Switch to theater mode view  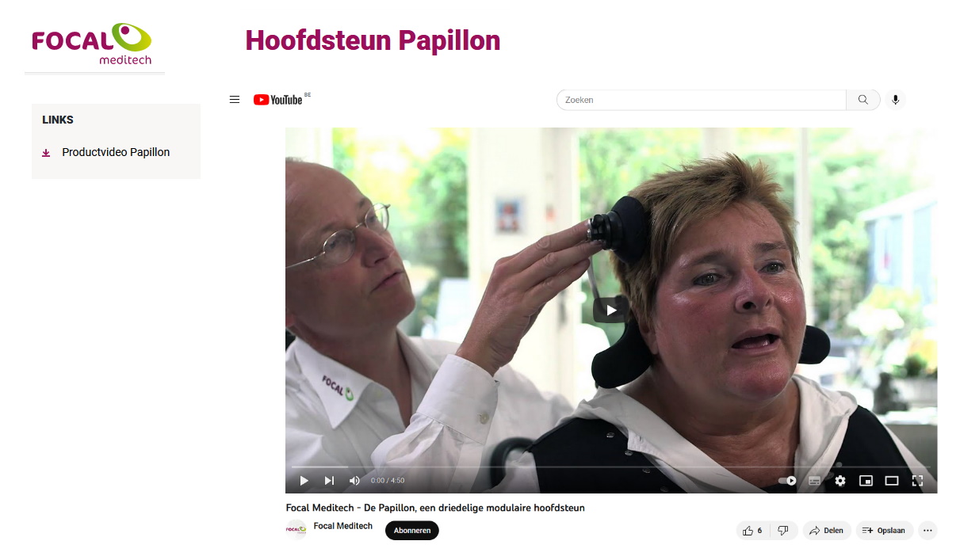point(892,481)
